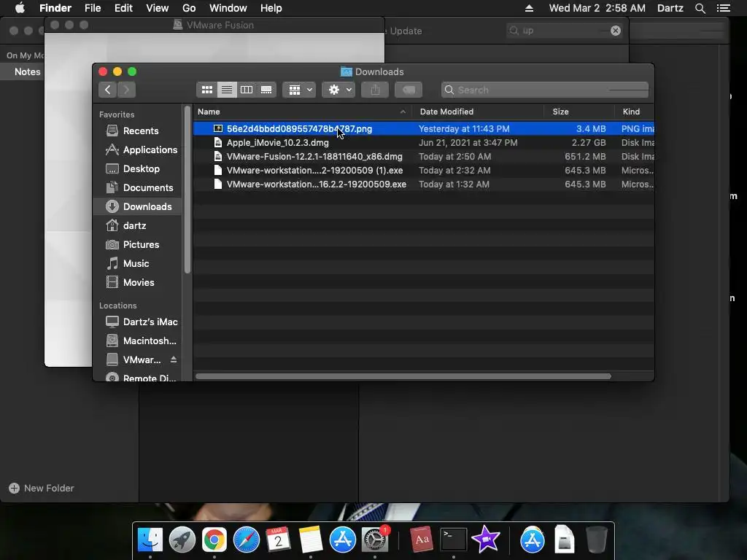Open Notes app from the Dock

(311, 540)
